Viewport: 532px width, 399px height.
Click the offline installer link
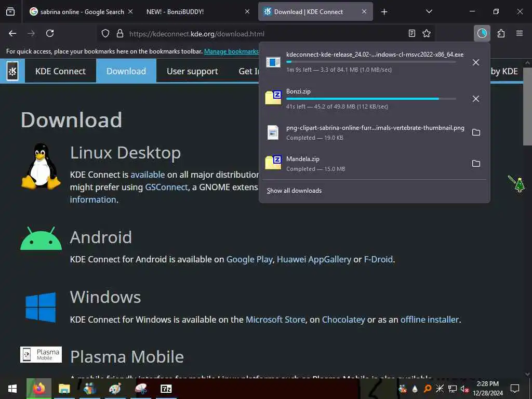[430, 320]
